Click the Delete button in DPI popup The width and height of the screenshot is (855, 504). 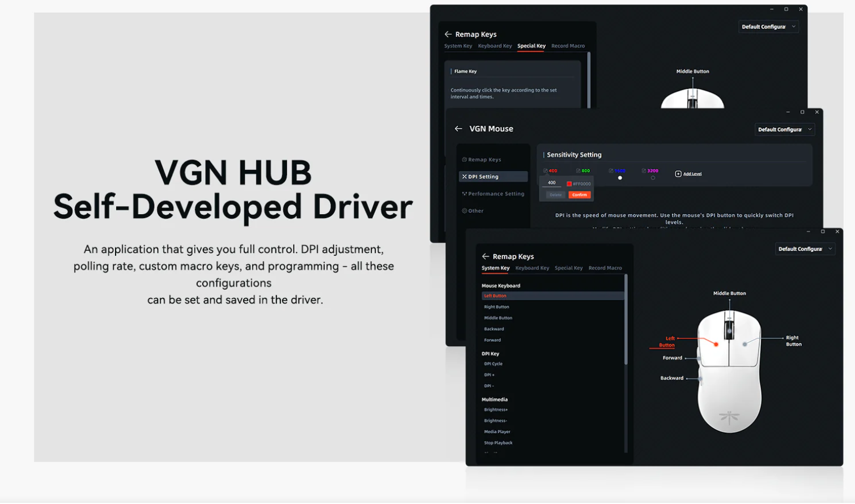pos(555,195)
